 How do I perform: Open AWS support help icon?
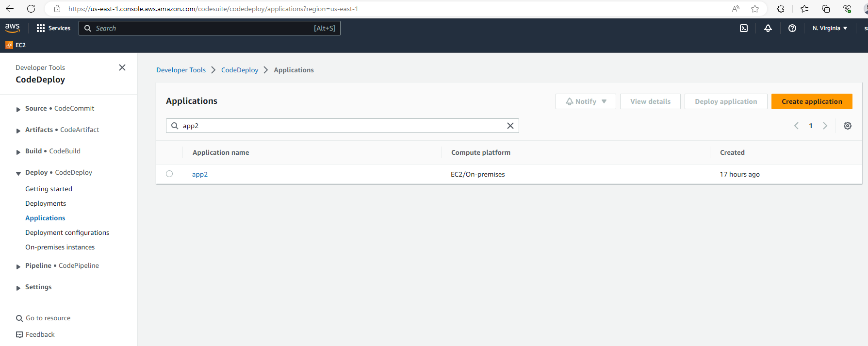(792, 28)
